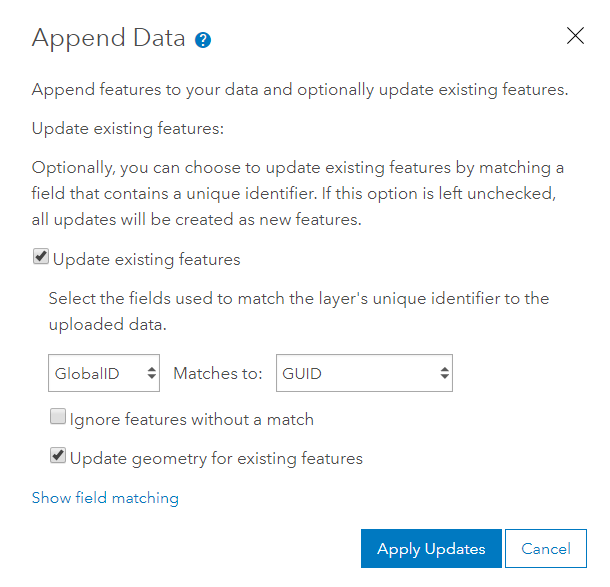
Task: Open the GlobalID field dropdown
Action: tap(104, 373)
